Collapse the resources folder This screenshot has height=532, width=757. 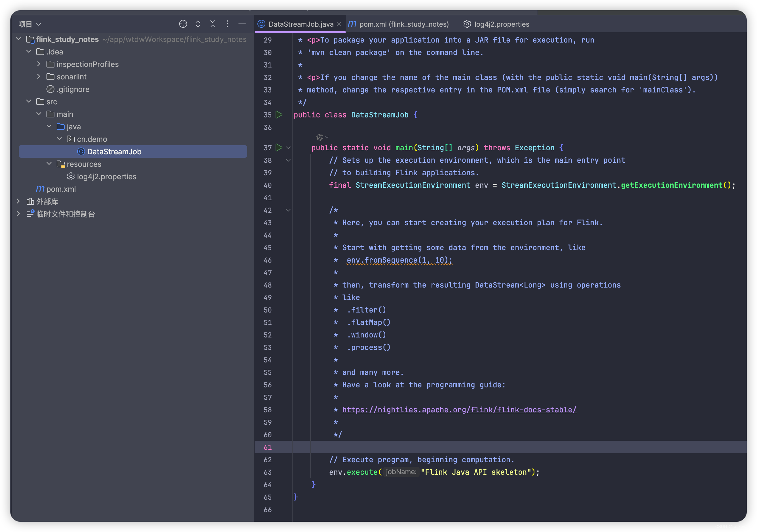point(49,164)
